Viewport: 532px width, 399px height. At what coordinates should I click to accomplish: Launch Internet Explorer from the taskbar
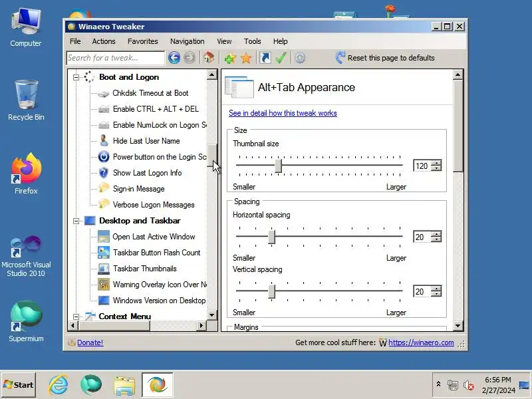pos(59,385)
